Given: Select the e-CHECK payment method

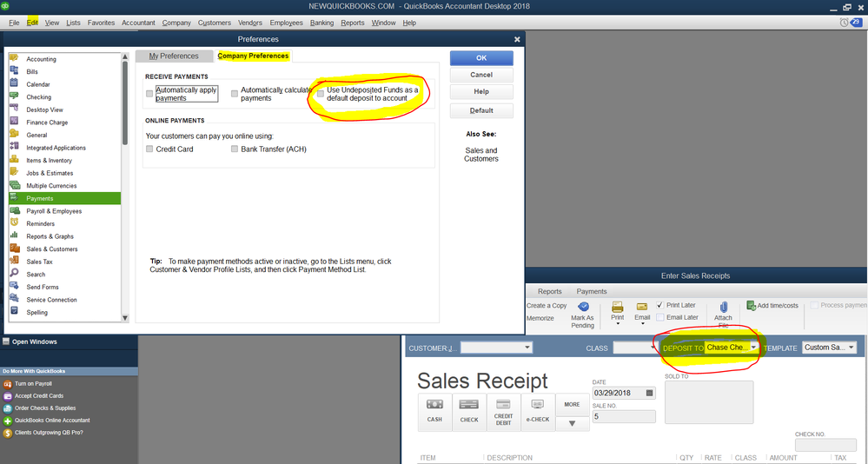Looking at the screenshot, I should pos(538,412).
